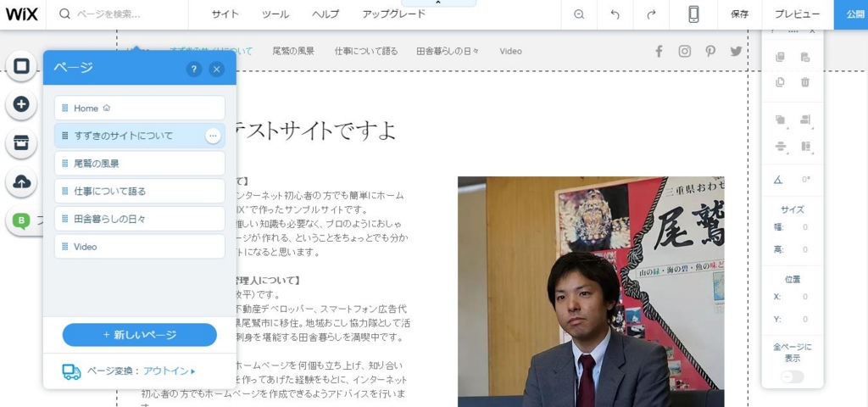Click the Y position value field
This screenshot has height=407, width=868.
[x=805, y=320]
